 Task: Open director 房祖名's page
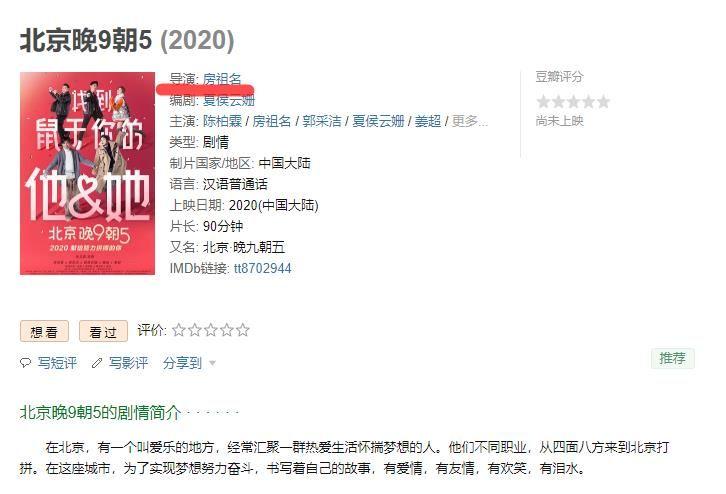coord(222,79)
